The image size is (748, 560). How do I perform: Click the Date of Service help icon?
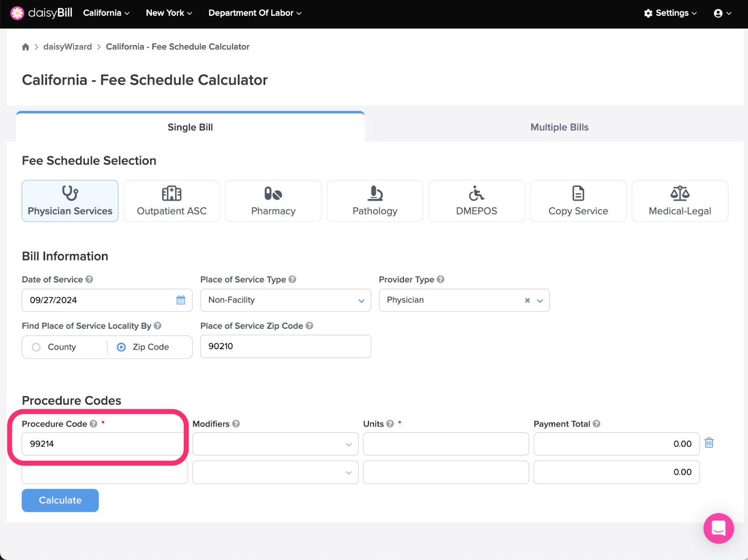click(89, 279)
